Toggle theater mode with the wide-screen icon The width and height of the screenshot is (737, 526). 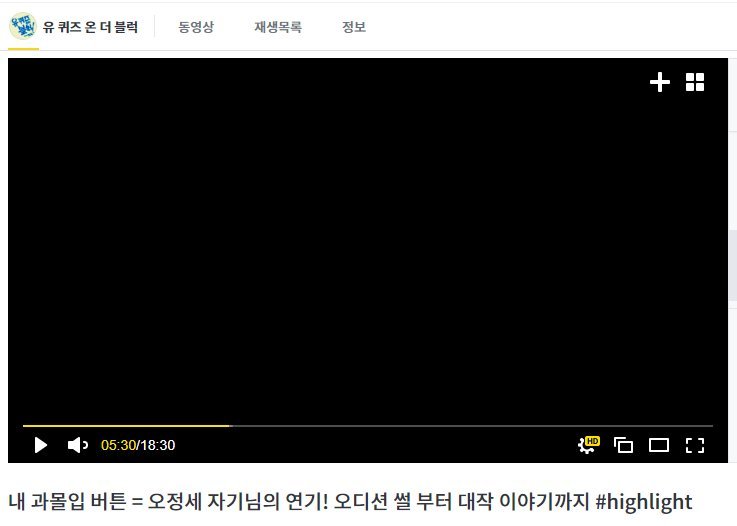point(659,445)
